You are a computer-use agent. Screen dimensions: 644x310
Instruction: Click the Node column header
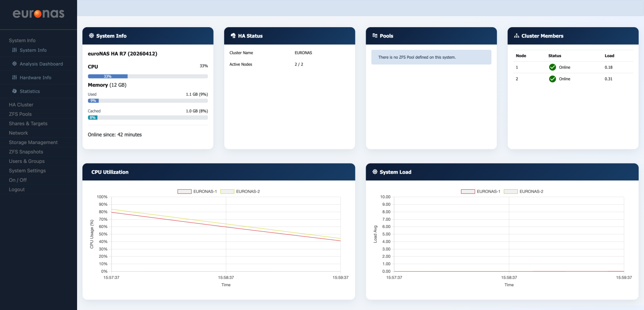(x=521, y=56)
